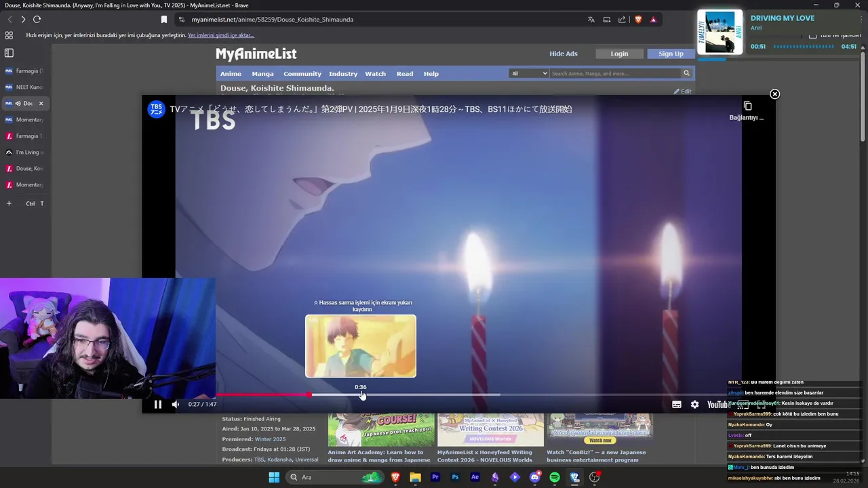Expand the All search category dropdown
Viewport: 868px width, 488px height.
pos(528,73)
